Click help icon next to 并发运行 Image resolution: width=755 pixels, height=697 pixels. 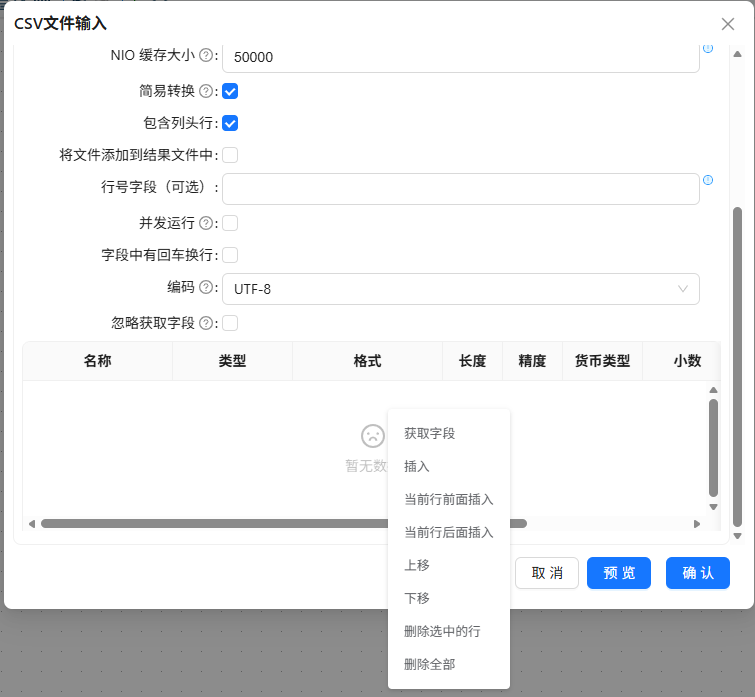coord(206,223)
